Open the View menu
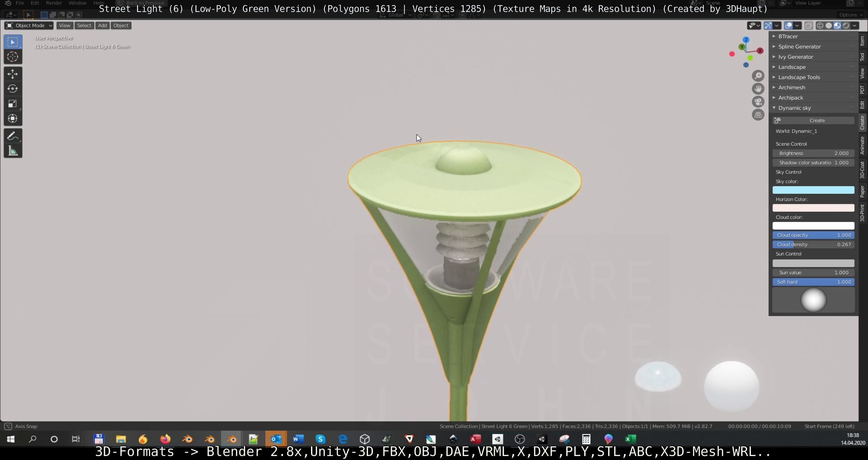 65,26
